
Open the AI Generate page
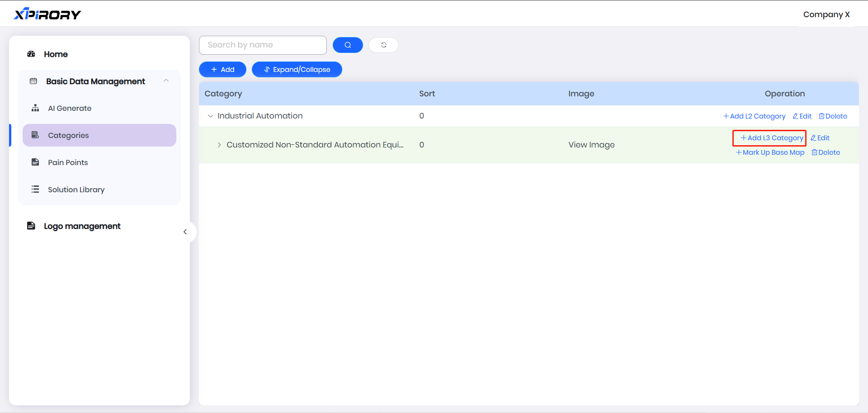click(70, 108)
